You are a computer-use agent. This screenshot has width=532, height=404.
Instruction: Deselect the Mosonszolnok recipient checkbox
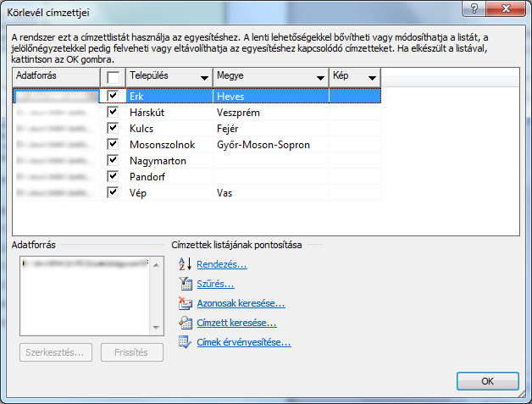pyautogui.click(x=113, y=145)
